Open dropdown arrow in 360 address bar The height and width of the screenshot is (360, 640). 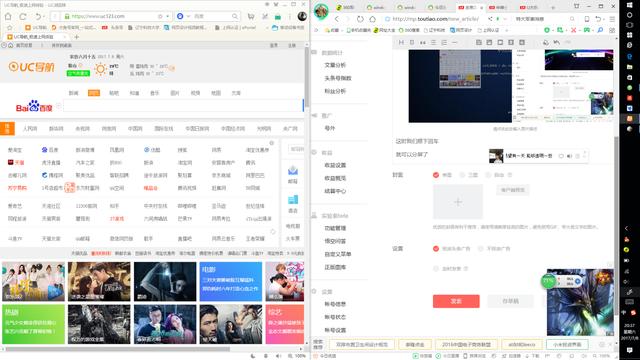504,19
